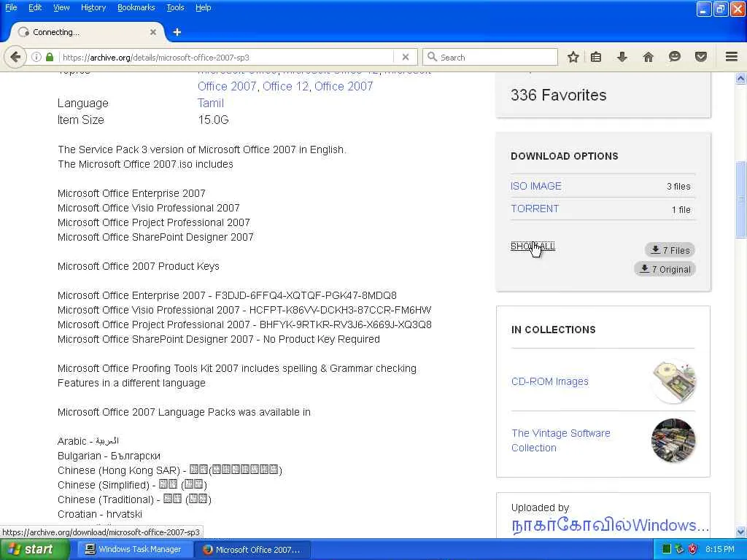Screen dimensions: 747x560
Task: Click the tray icon between green and shield
Action: point(679,549)
